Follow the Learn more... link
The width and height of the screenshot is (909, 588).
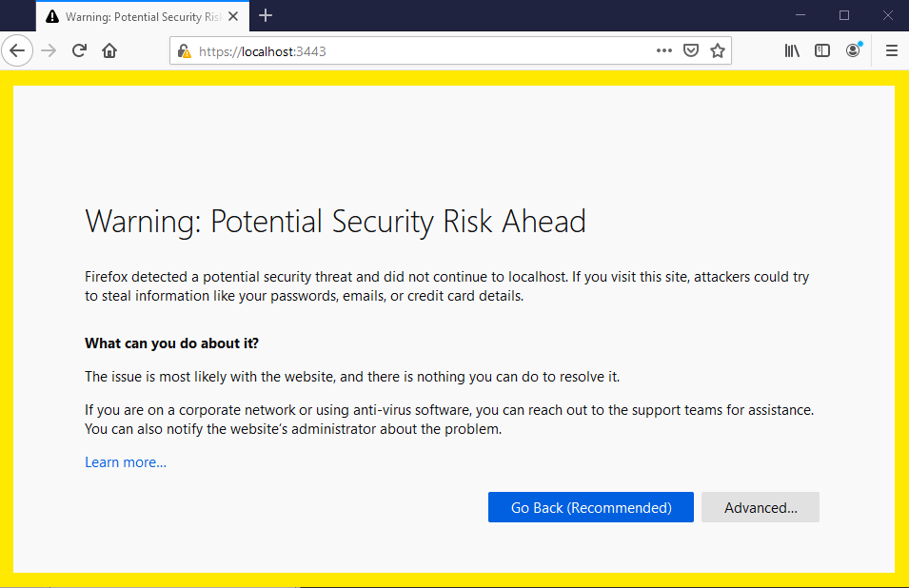(x=126, y=462)
